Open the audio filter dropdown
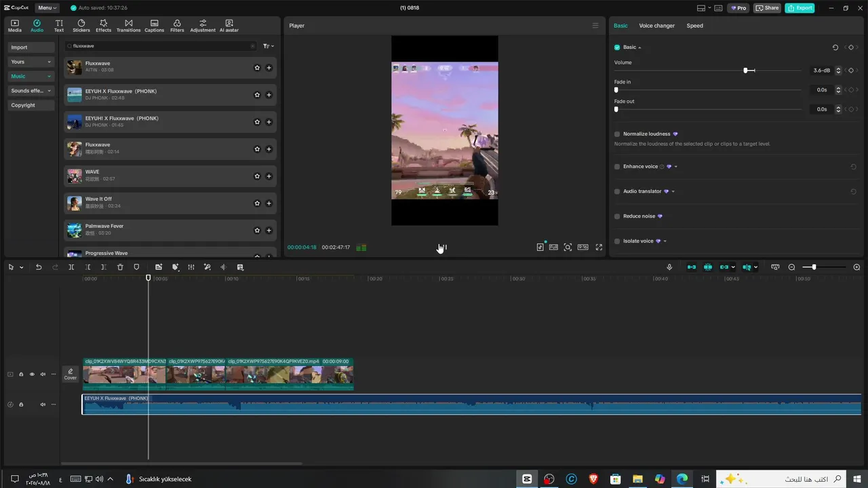 [x=269, y=46]
